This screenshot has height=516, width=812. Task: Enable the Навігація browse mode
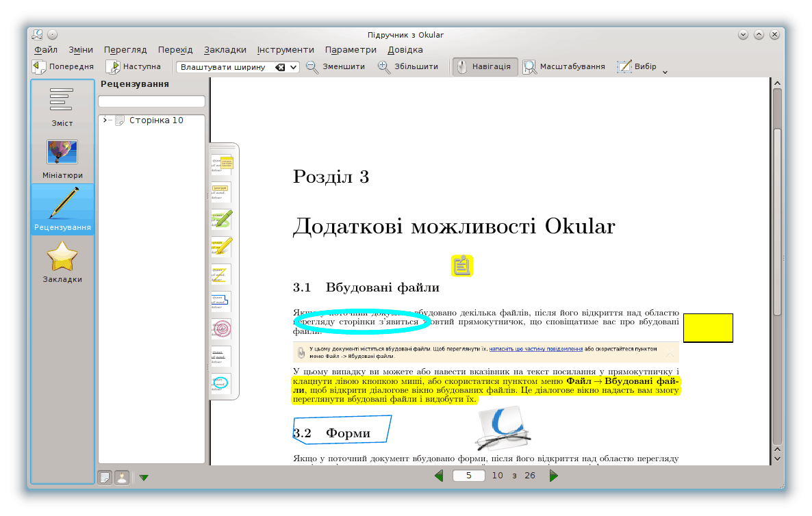[484, 67]
